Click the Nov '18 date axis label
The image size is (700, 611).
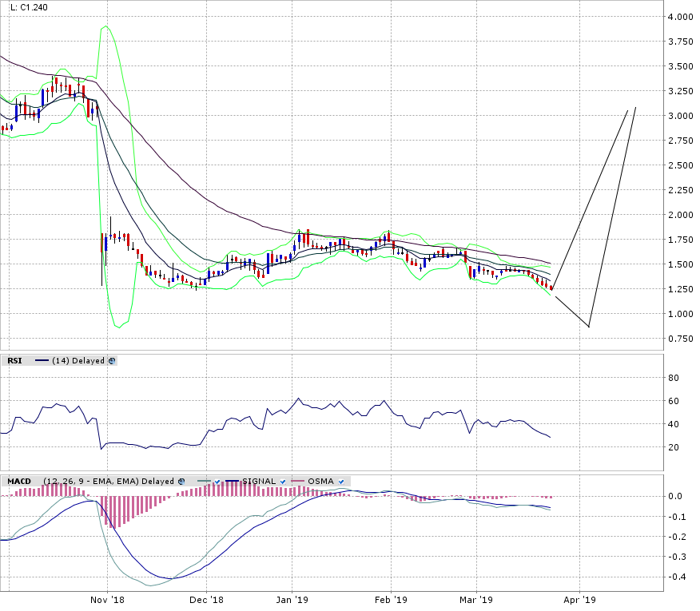106,598
